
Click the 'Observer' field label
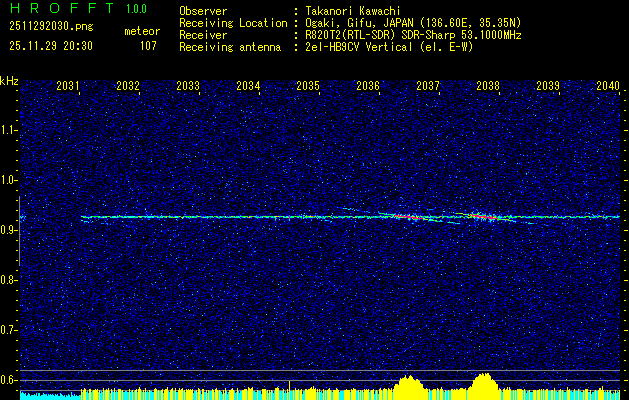coord(203,11)
